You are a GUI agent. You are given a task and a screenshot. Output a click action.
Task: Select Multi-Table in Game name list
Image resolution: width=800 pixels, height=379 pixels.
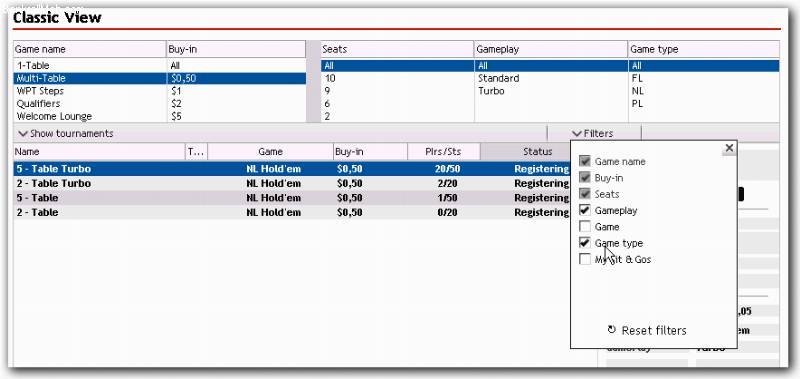point(90,78)
